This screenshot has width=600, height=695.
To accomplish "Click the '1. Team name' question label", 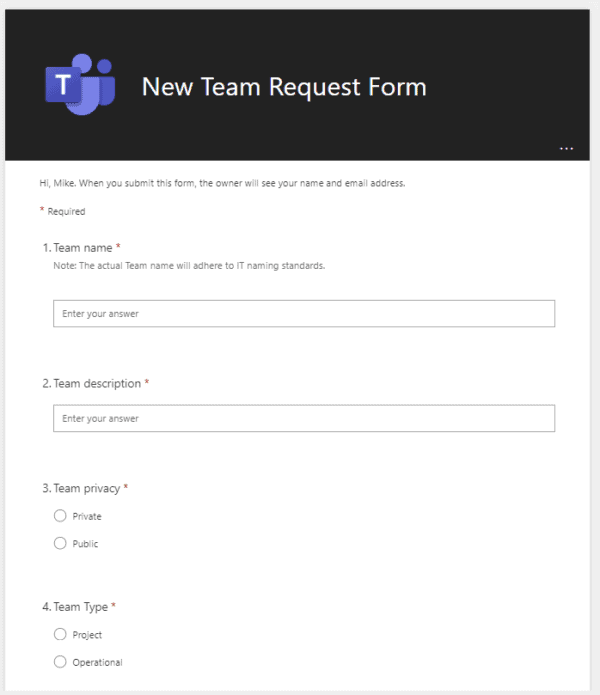I will point(78,247).
